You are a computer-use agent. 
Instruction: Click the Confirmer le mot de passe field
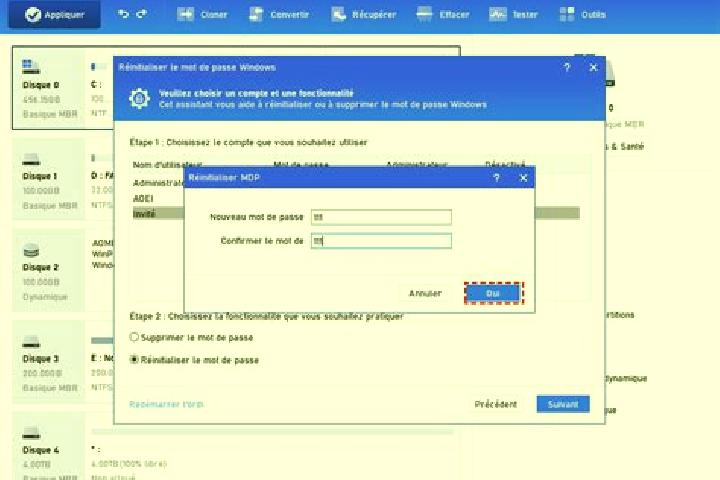(381, 241)
